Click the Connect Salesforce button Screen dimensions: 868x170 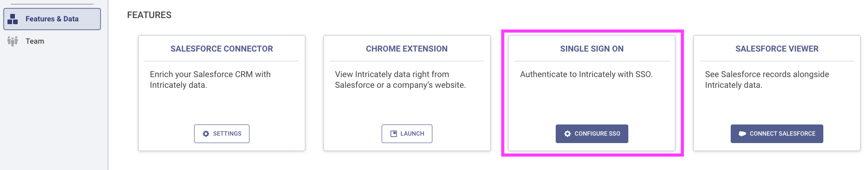(777, 134)
